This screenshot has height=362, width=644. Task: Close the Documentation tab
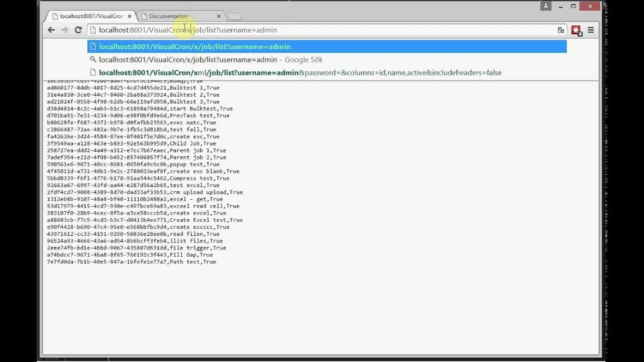tap(219, 16)
